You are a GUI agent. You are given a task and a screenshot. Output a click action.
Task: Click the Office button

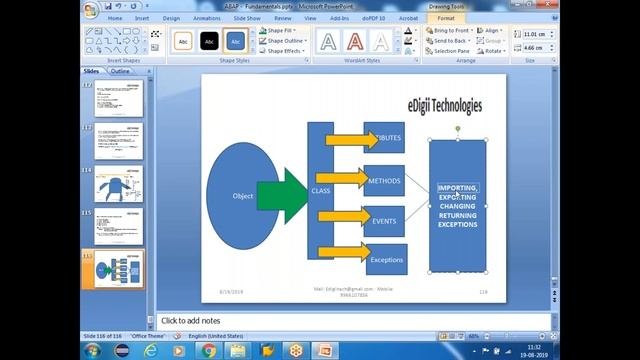[90, 10]
